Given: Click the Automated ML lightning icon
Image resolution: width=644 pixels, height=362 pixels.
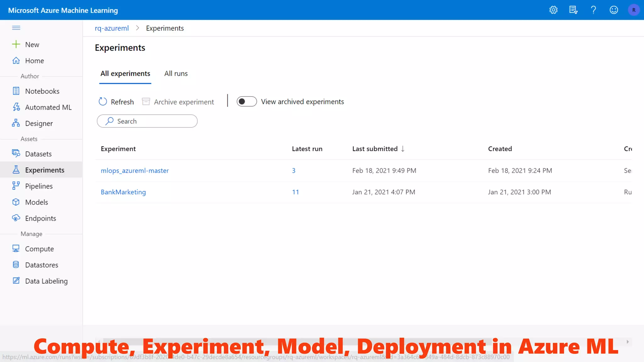Looking at the screenshot, I should (16, 107).
